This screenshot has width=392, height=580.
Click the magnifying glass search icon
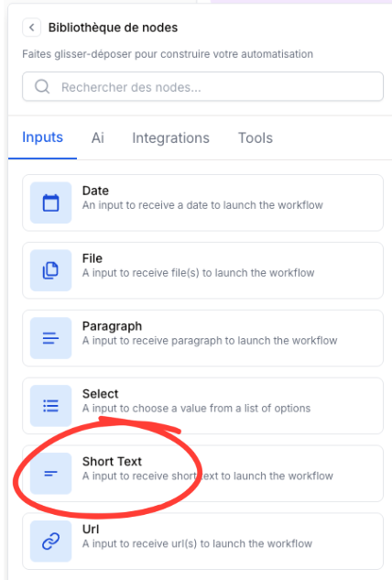(42, 86)
